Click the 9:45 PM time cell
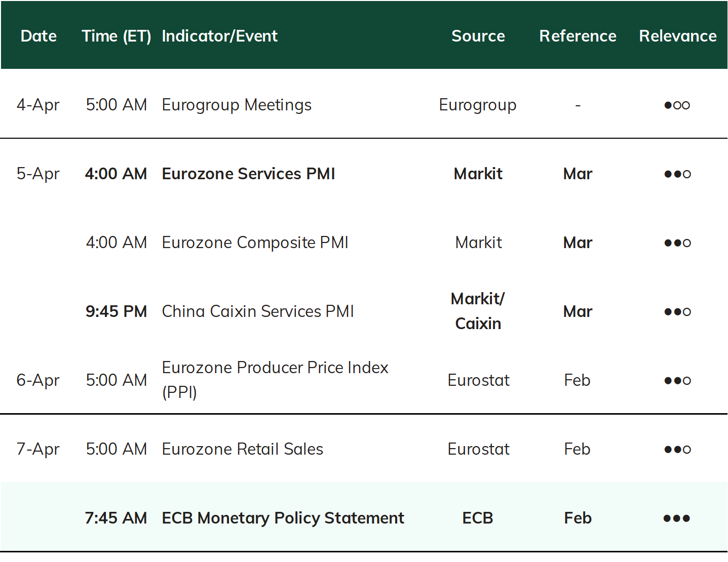This screenshot has height=562, width=728. 116,311
